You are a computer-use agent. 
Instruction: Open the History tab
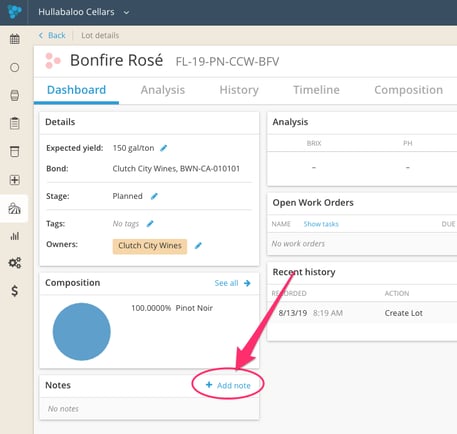pyautogui.click(x=239, y=90)
